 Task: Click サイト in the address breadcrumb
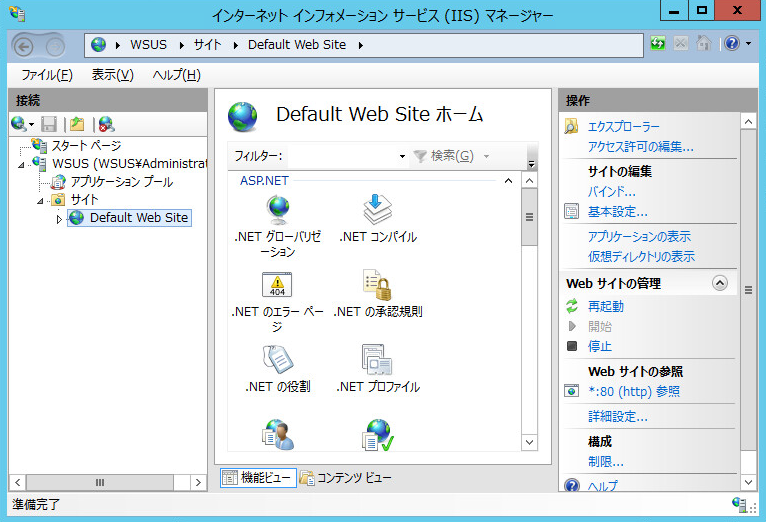click(207, 45)
